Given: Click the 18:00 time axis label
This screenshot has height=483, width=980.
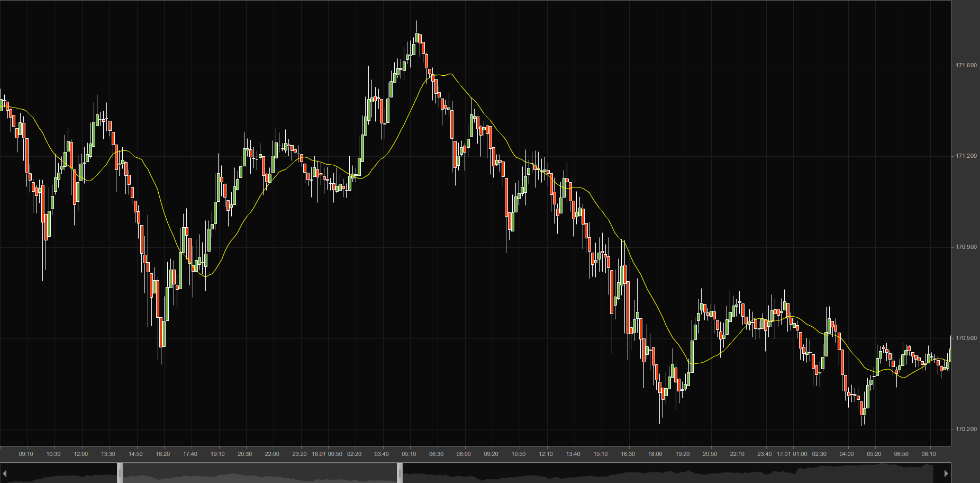Looking at the screenshot, I should tap(655, 454).
